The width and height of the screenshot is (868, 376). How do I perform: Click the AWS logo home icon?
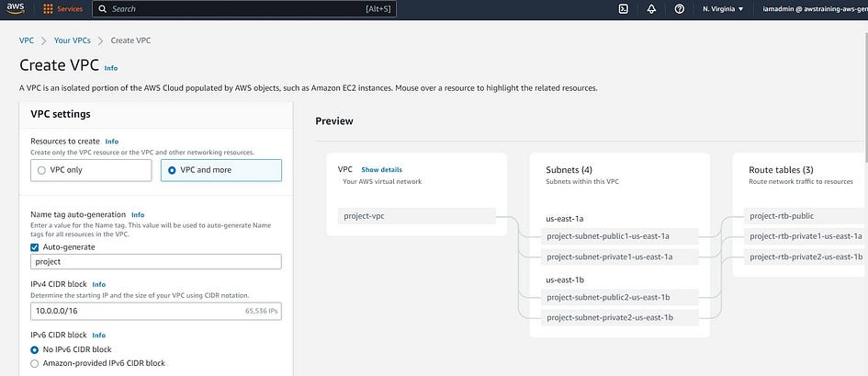pyautogui.click(x=16, y=9)
